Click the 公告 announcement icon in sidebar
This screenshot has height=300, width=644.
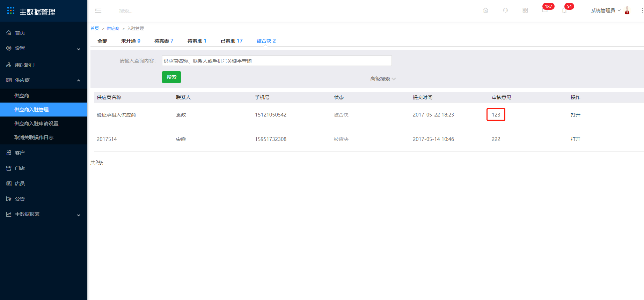pos(9,199)
